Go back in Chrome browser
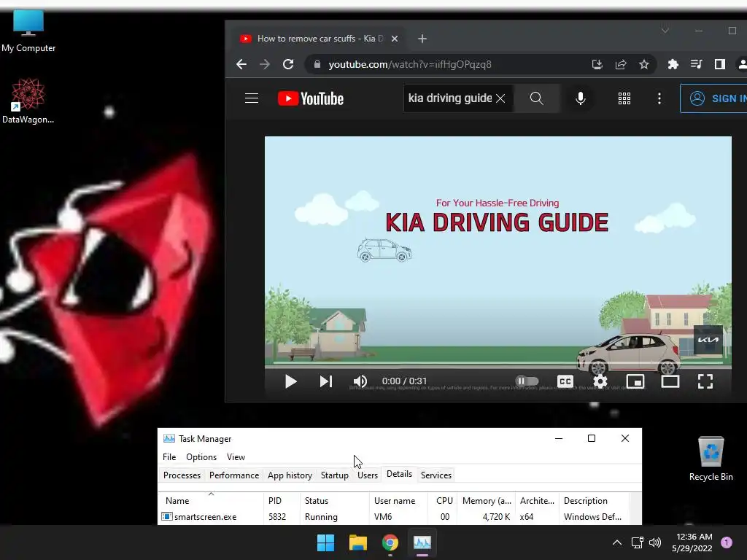Viewport: 747px width, 560px height. [x=241, y=64]
